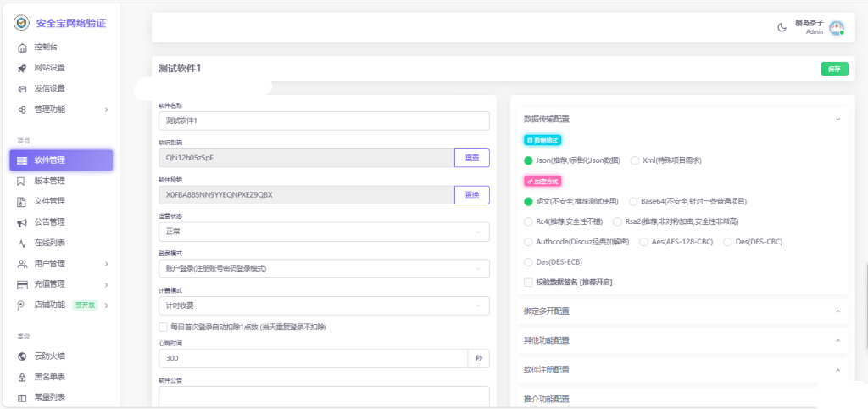This screenshot has height=409, width=868.
Task: Click the 网站设置 rocket icon
Action: 22,68
